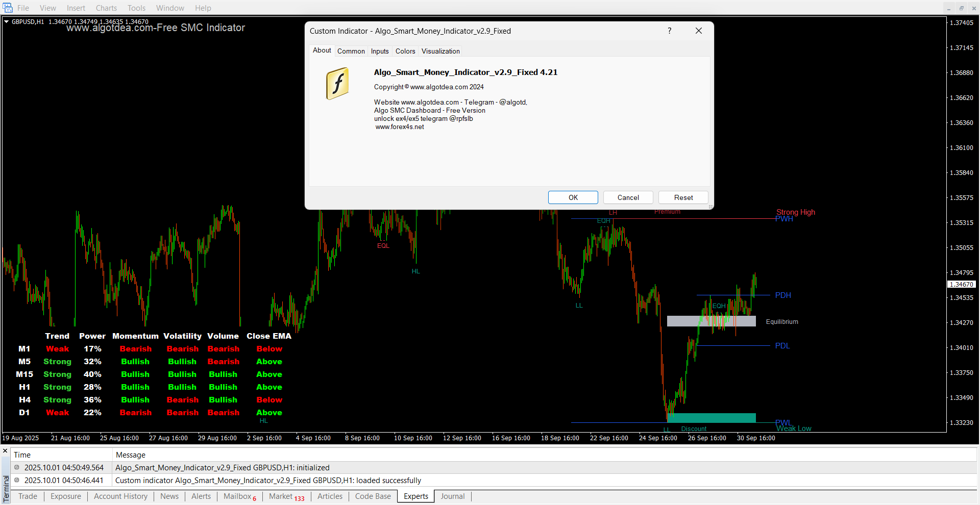Screen dimensions: 980x505
Task: Expand the GBPUSD,H1 chart triangle arrow
Action: pyautogui.click(x=7, y=21)
